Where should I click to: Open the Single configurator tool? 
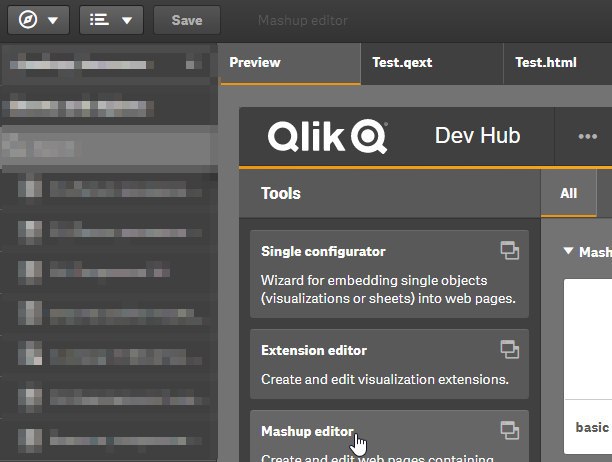click(x=389, y=274)
